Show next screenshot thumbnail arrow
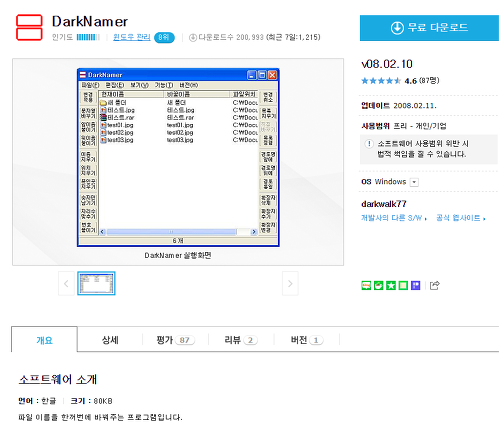 (290, 284)
